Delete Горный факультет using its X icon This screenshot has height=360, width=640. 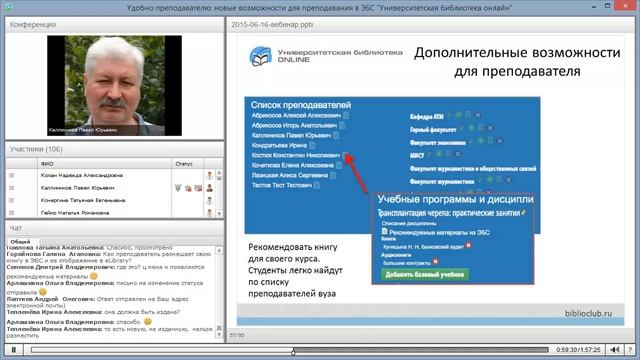click(x=491, y=128)
